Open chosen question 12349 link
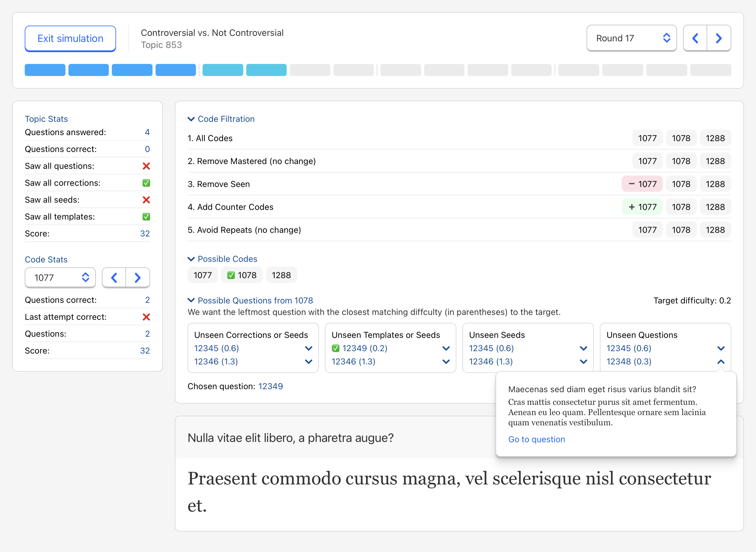 pyautogui.click(x=270, y=386)
